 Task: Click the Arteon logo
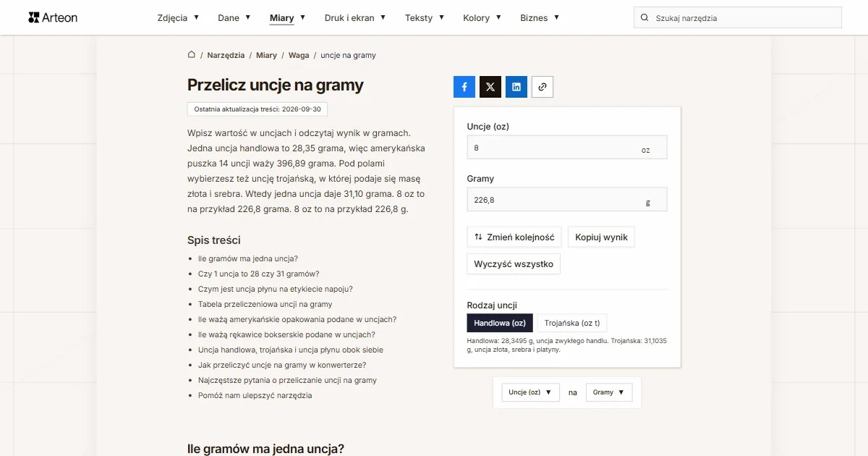coord(53,17)
